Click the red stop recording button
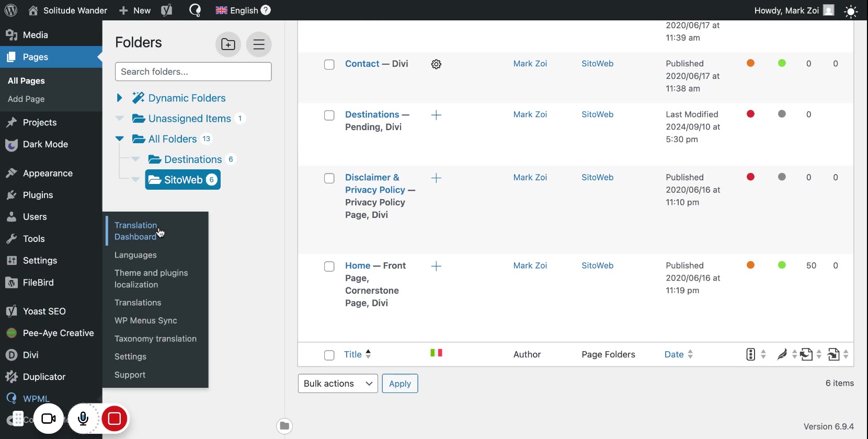This screenshot has width=868, height=439. 115,419
